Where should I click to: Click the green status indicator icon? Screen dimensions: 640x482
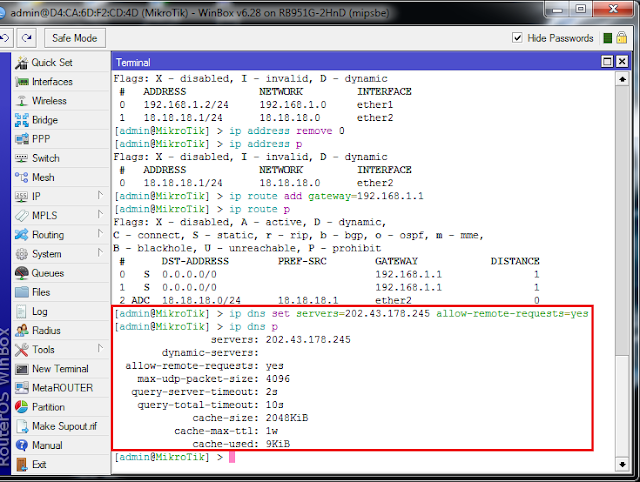point(607,38)
